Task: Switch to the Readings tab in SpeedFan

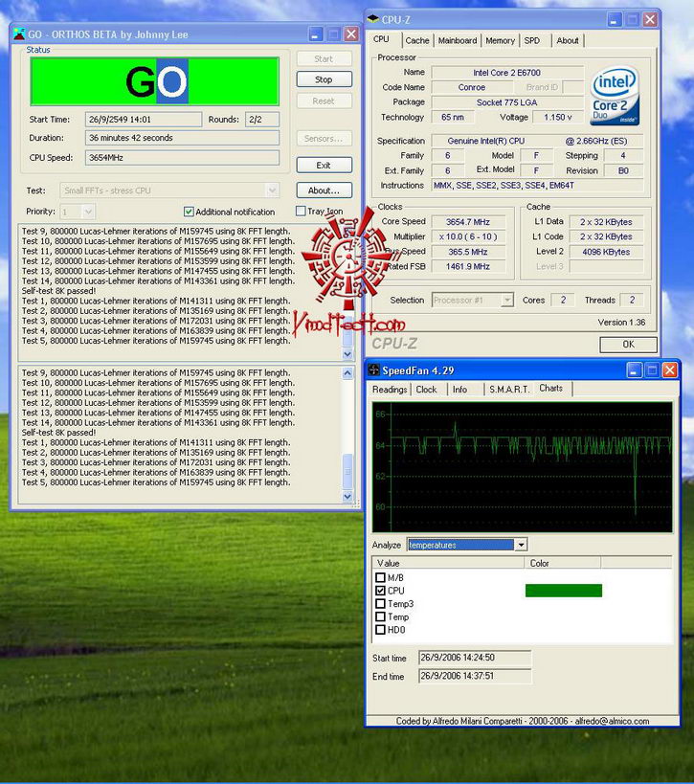Action: [390, 389]
